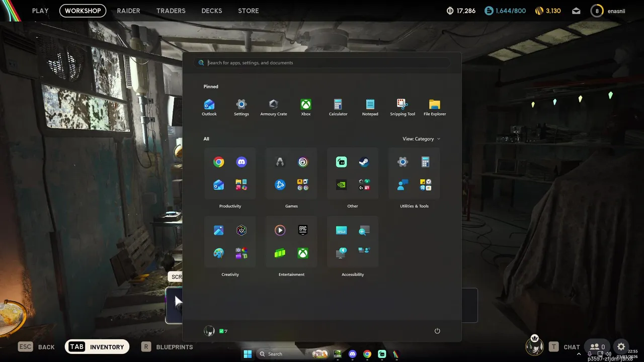This screenshot has height=362, width=644.
Task: Click BACK button in game
Action: [36, 347]
